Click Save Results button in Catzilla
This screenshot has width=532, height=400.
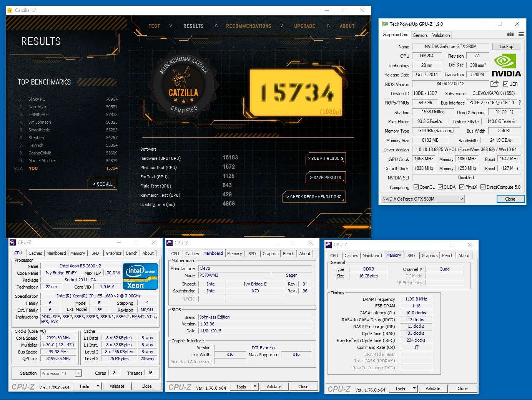(326, 178)
